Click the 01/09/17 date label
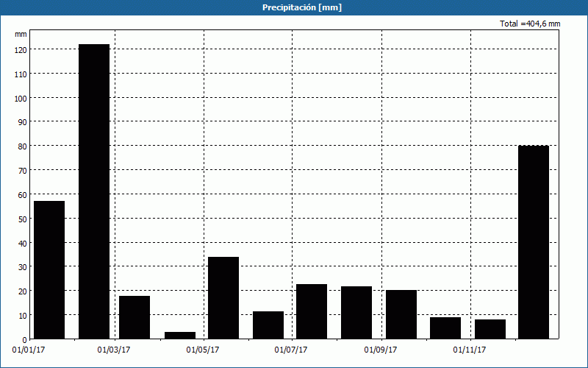 coord(381,350)
